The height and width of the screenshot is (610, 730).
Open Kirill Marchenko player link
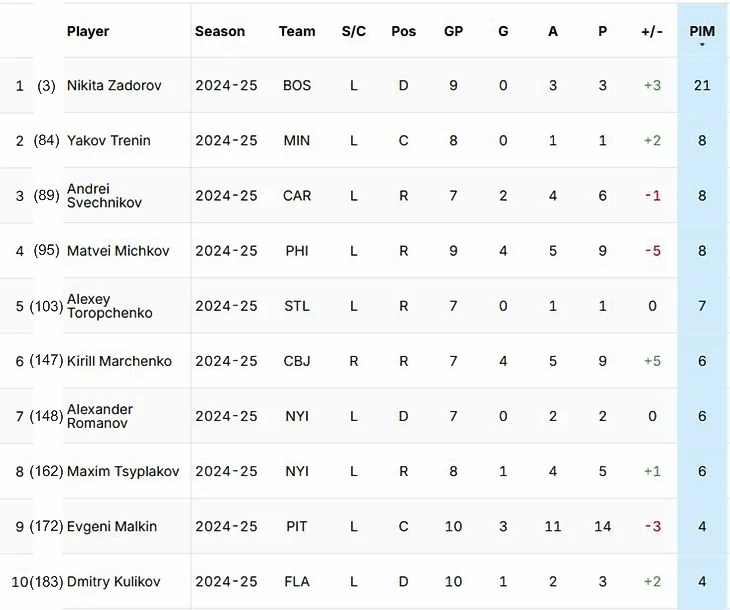(119, 361)
